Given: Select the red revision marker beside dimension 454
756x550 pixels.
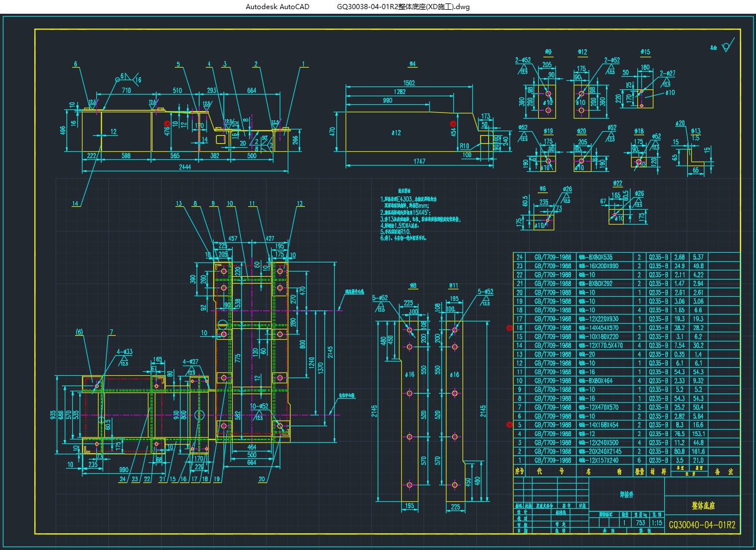Looking at the screenshot, I should click(453, 123).
